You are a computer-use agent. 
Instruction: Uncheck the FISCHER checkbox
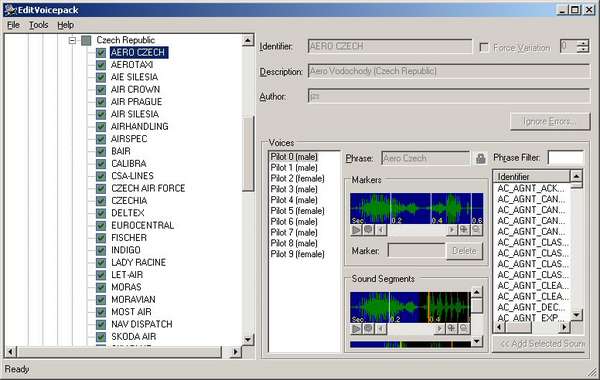(x=101, y=238)
